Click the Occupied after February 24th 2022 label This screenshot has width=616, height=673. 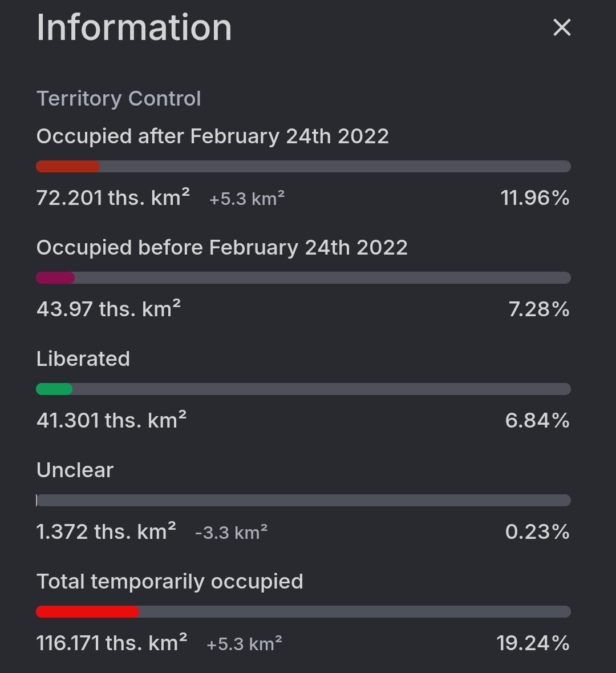(x=212, y=136)
